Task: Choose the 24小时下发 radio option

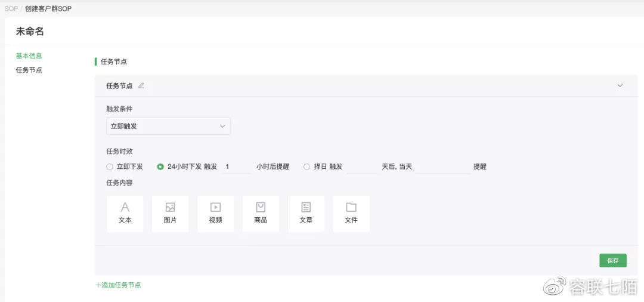Action: point(160,167)
